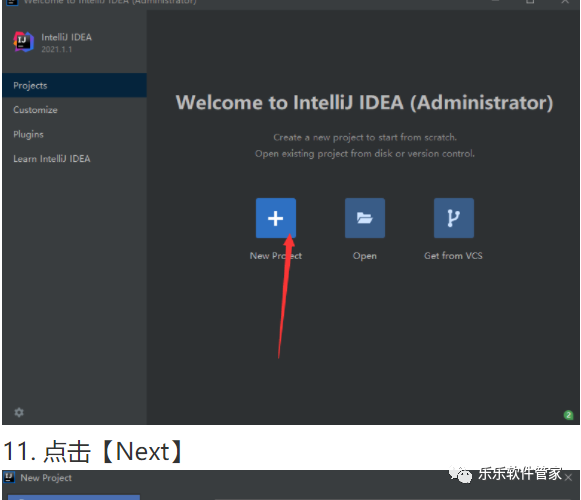The image size is (581, 500).
Task: Click the New Project label
Action: tap(276, 256)
